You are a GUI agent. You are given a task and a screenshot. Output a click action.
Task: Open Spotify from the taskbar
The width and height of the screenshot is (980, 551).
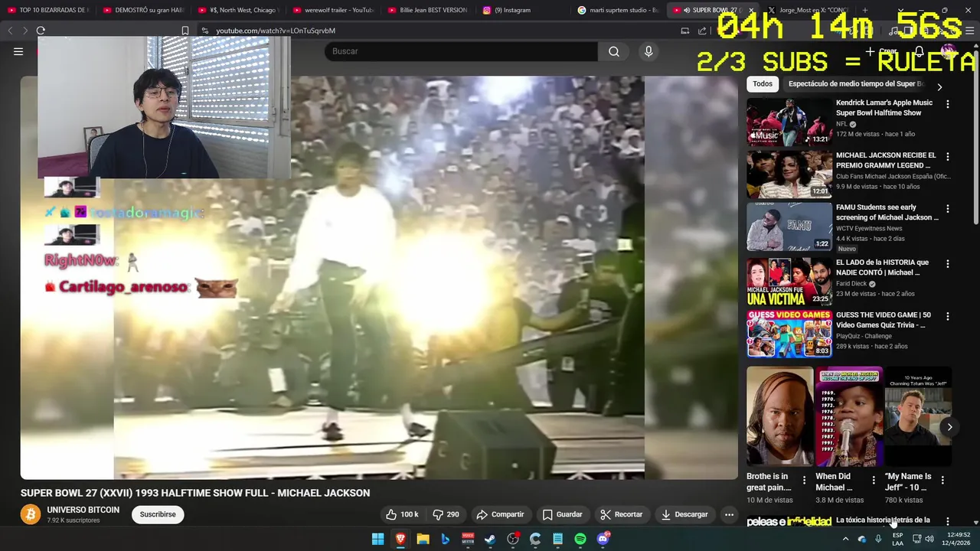[580, 539]
